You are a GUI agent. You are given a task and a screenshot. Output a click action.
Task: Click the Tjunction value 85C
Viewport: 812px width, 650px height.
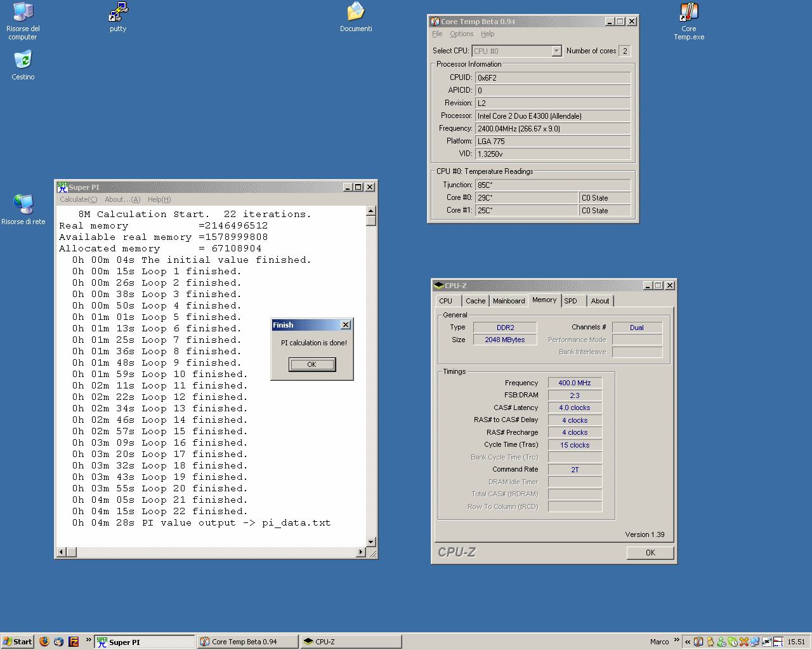pos(553,185)
